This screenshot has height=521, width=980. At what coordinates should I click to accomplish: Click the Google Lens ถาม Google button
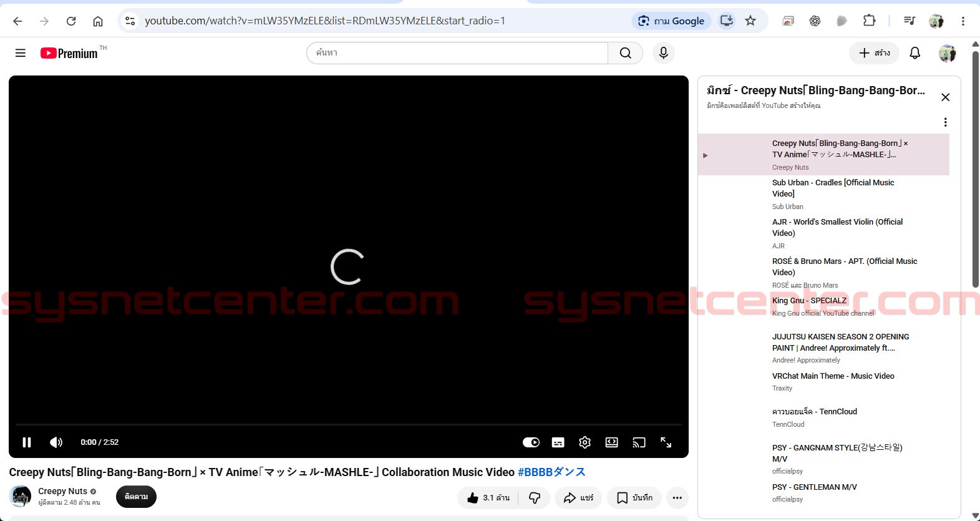pyautogui.click(x=672, y=21)
